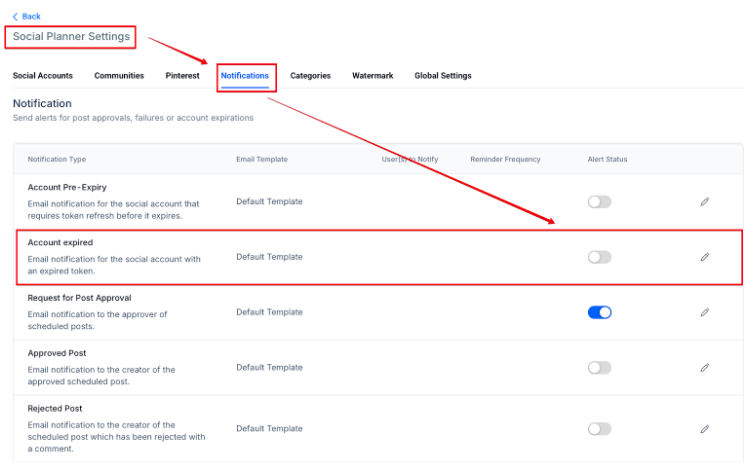This screenshot has height=469, width=755.
Task: Toggle the Rejected Post alert switch
Action: click(x=599, y=429)
